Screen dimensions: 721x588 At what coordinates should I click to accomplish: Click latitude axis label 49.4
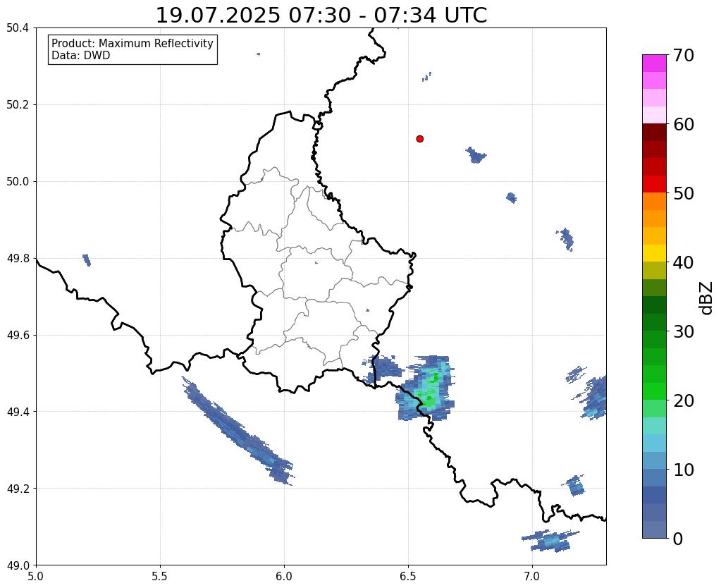point(18,412)
